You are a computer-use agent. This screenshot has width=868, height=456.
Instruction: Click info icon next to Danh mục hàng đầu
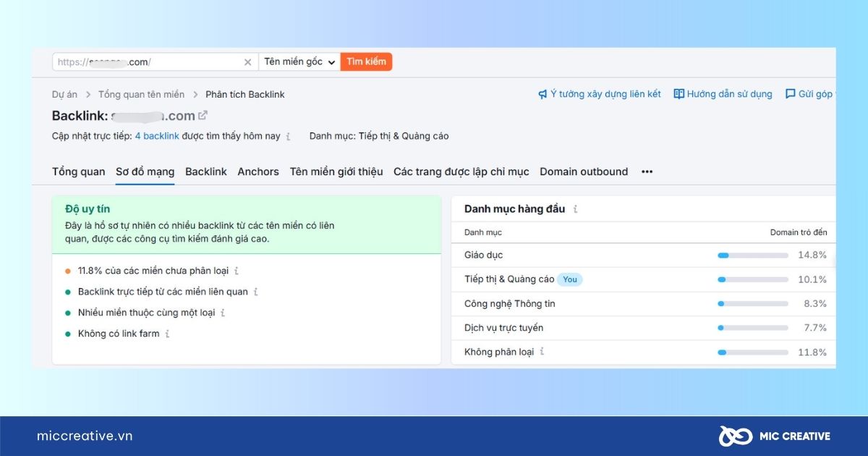[576, 209]
